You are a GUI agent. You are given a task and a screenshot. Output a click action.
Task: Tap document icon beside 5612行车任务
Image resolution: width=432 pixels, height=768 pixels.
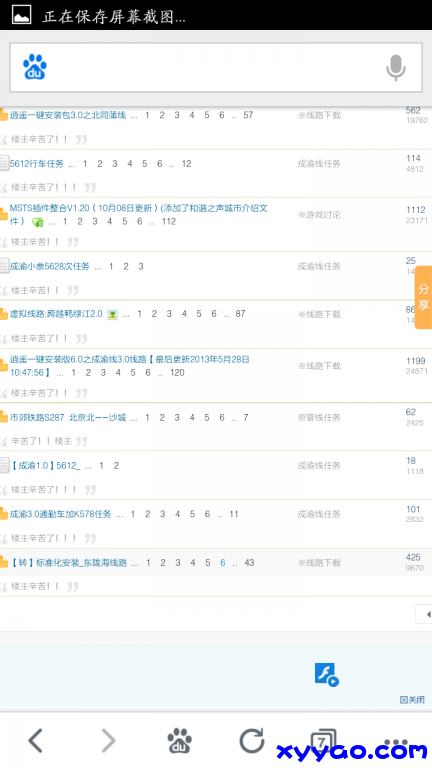pyautogui.click(x=4, y=163)
